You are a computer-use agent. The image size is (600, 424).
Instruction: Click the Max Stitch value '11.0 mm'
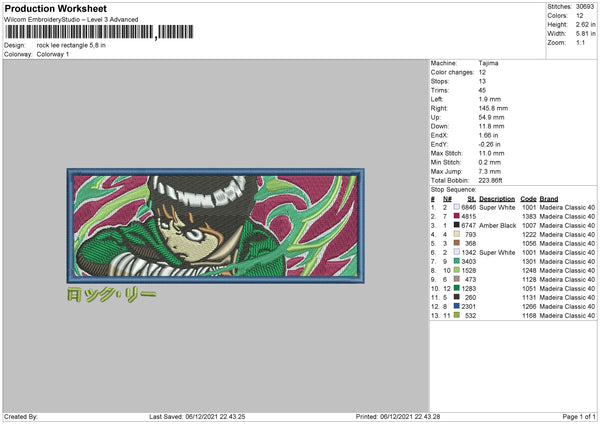coord(491,153)
